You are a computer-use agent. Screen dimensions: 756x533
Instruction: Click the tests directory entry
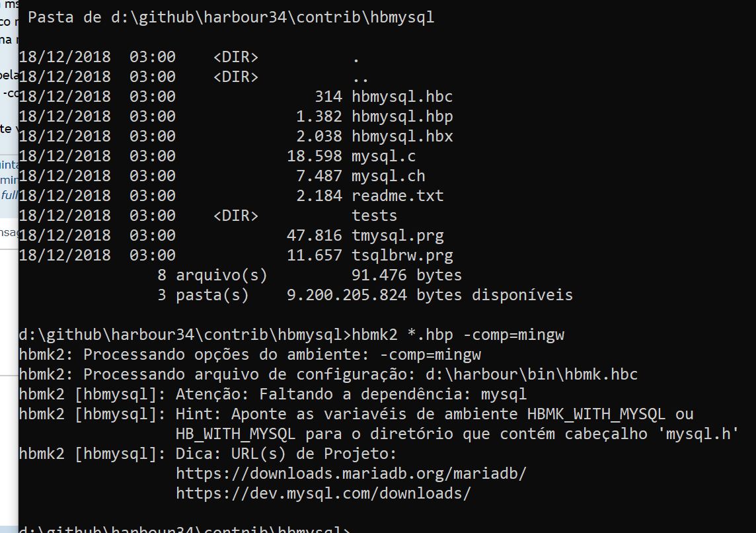point(374,216)
